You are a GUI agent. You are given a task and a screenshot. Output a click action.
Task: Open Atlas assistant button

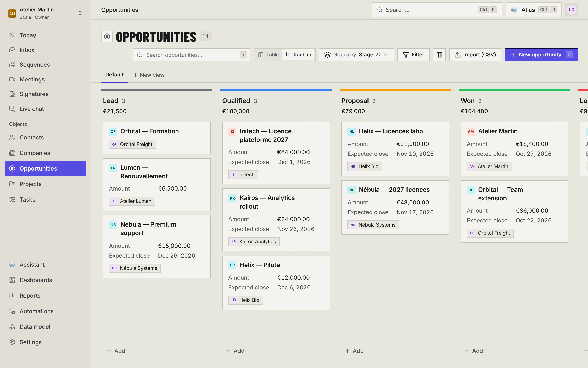coord(533,10)
